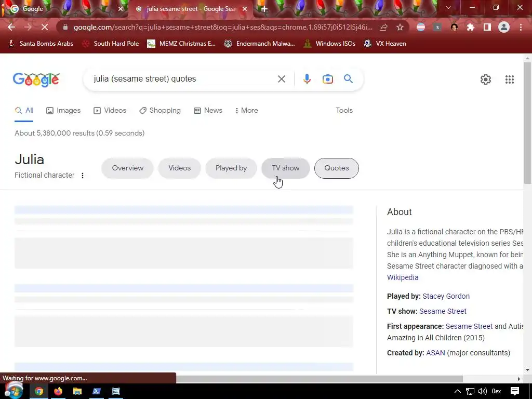This screenshot has height=399, width=532.
Task: Bookmark this tab with star icon
Action: click(400, 27)
